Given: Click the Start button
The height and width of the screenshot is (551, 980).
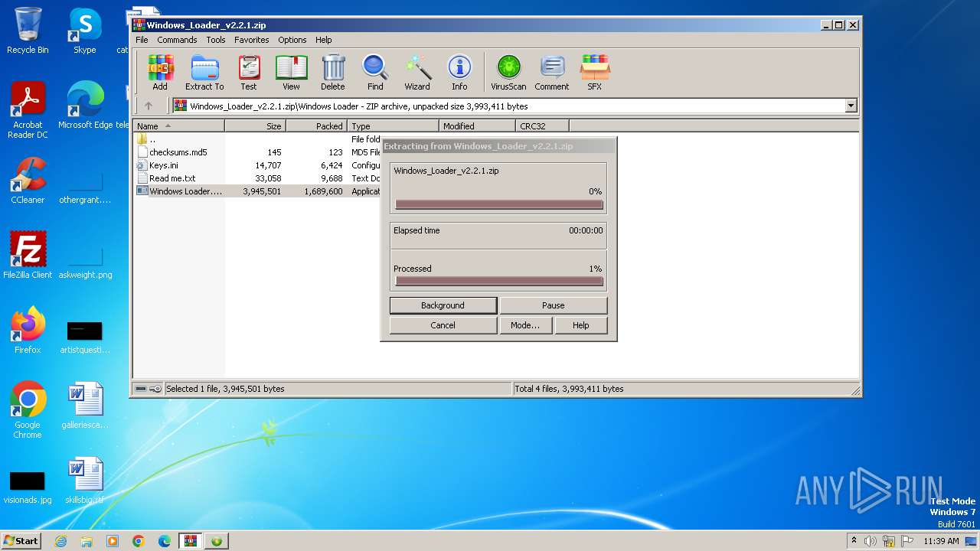Looking at the screenshot, I should [x=21, y=541].
